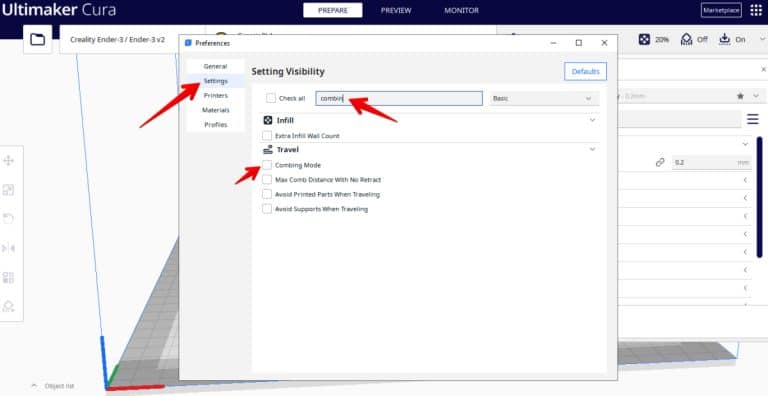Toggle the Check all checkbox
768x396 pixels.
(x=271, y=99)
